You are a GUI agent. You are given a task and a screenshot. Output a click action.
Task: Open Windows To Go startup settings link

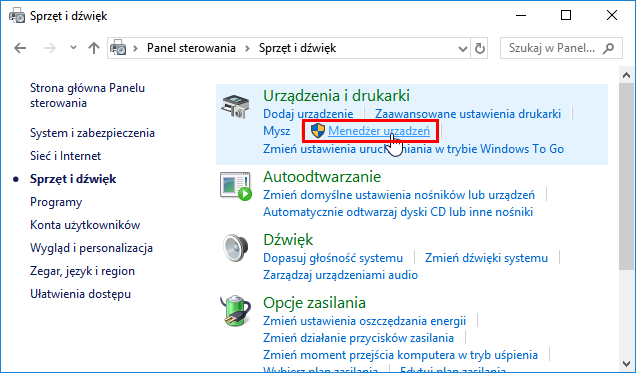pos(413,149)
